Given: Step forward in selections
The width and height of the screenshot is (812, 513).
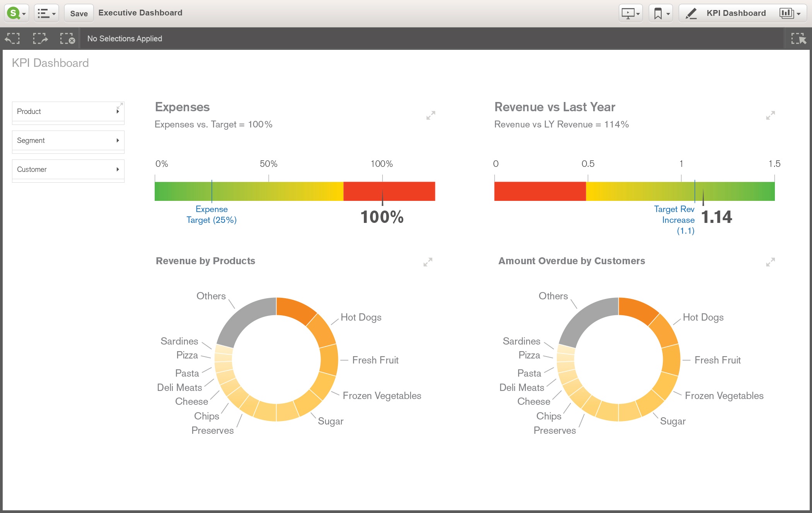Looking at the screenshot, I should click(40, 39).
